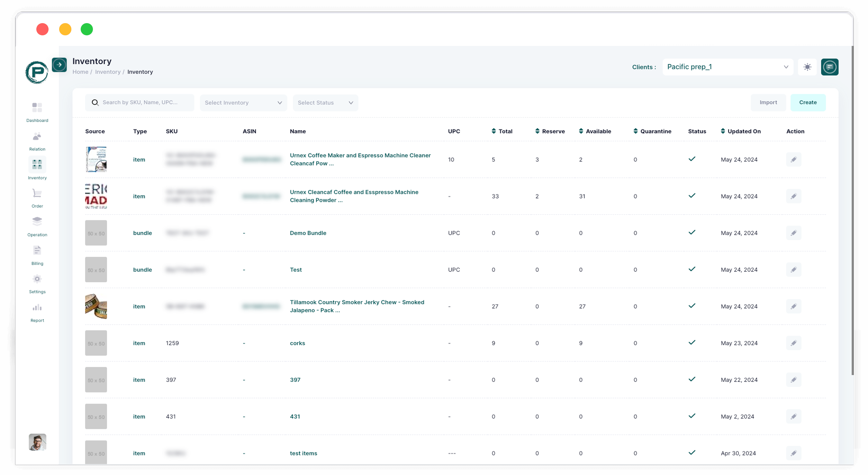
Task: Sort by Reserve column arrows
Action: pyautogui.click(x=537, y=131)
